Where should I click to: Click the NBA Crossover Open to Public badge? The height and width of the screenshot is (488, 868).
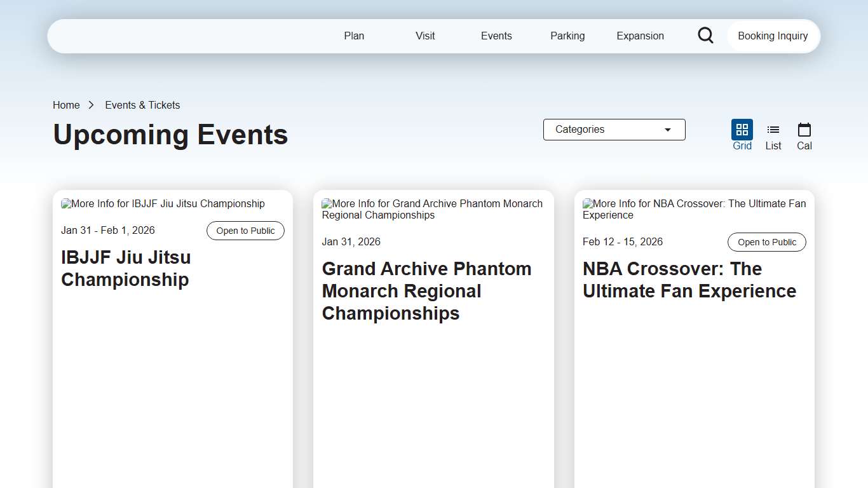coord(766,242)
